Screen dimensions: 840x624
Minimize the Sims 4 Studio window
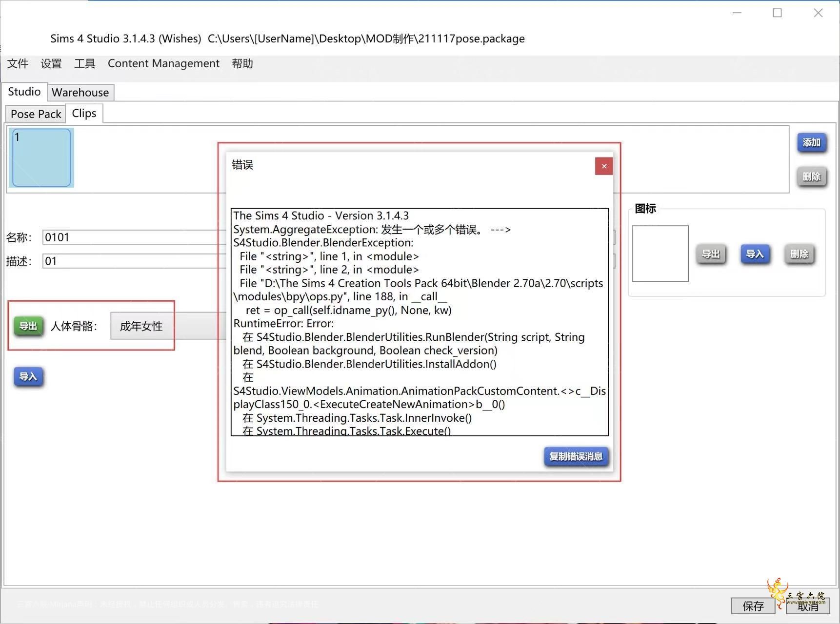coord(737,13)
